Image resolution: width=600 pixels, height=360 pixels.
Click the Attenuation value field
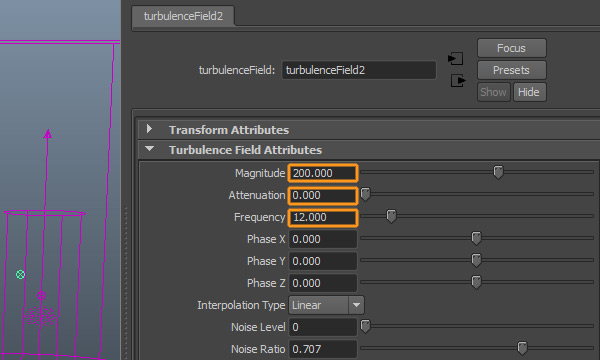click(323, 195)
